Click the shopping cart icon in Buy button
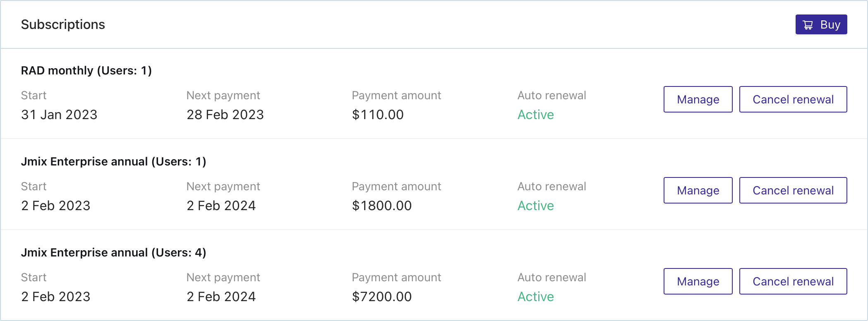Image resolution: width=868 pixels, height=321 pixels. pyautogui.click(x=807, y=24)
